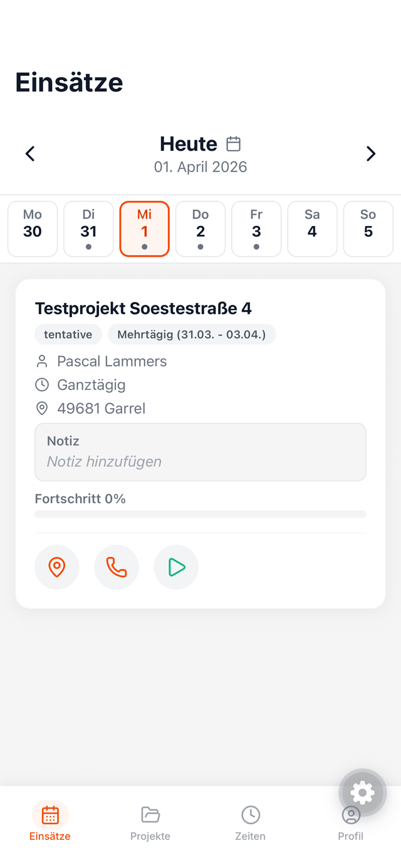
Task: Tap the location pin icon on the project card
Action: 57,567
